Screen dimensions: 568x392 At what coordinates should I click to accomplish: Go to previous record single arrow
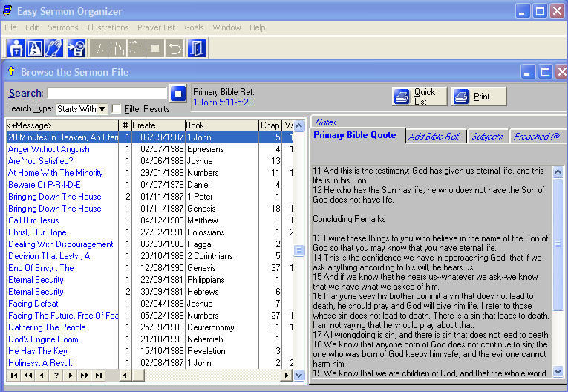tap(42, 376)
